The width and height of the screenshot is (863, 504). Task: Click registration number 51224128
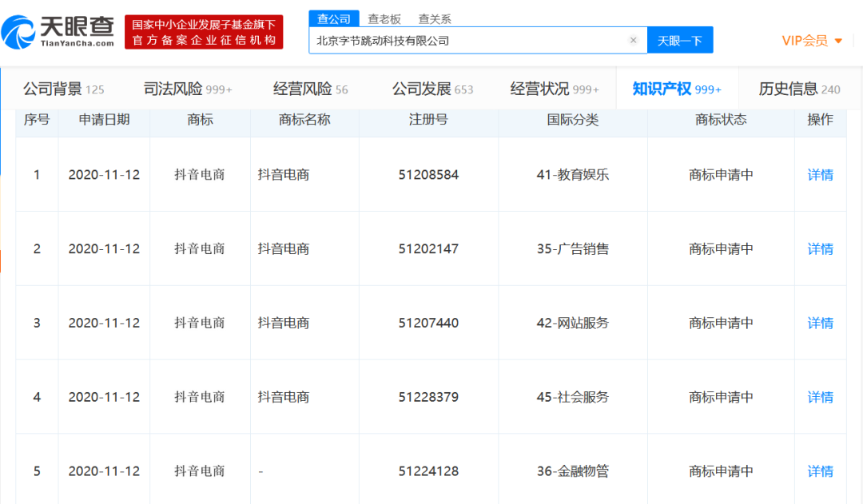point(428,471)
